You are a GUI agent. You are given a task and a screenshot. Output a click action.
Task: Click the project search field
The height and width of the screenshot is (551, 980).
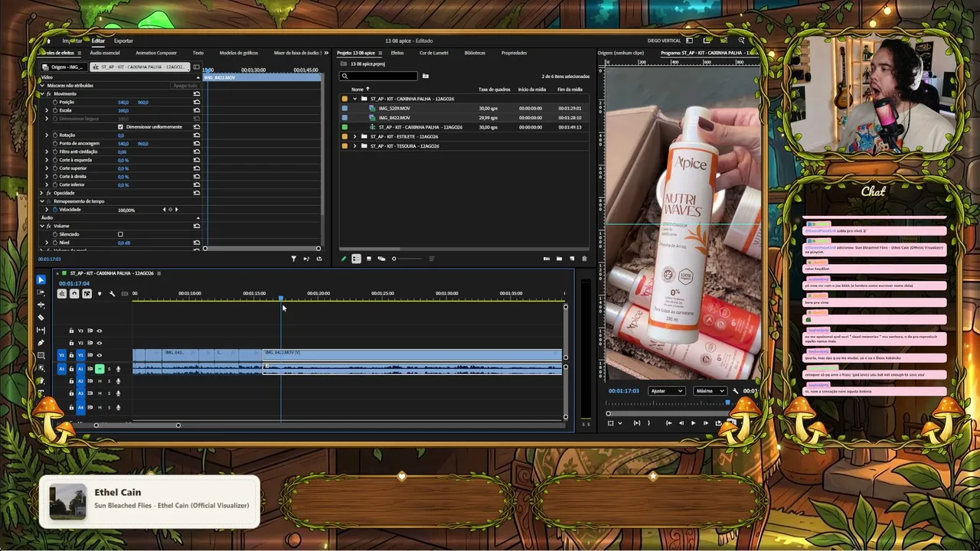380,76
